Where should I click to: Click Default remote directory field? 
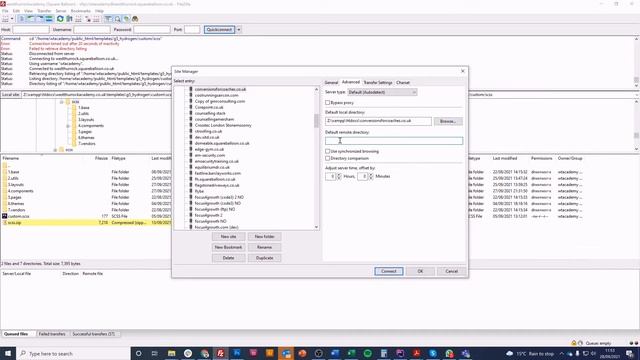pyautogui.click(x=394, y=141)
